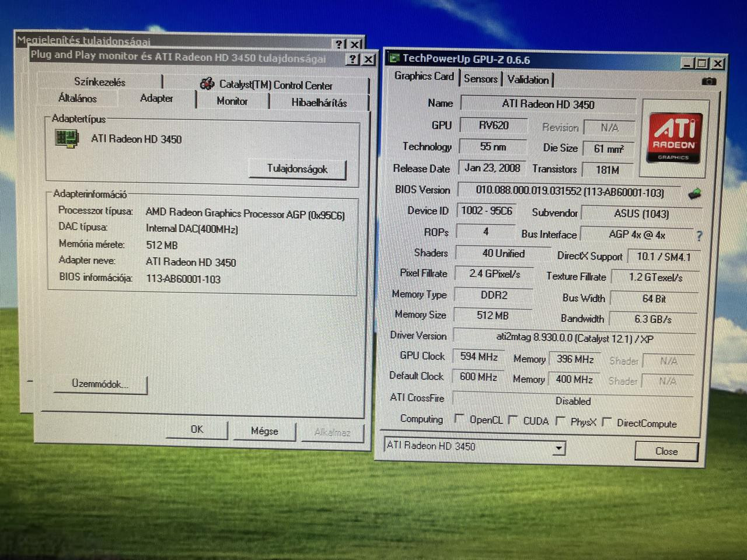Open the Validation tab
The width and height of the screenshot is (747, 560).
tap(528, 80)
